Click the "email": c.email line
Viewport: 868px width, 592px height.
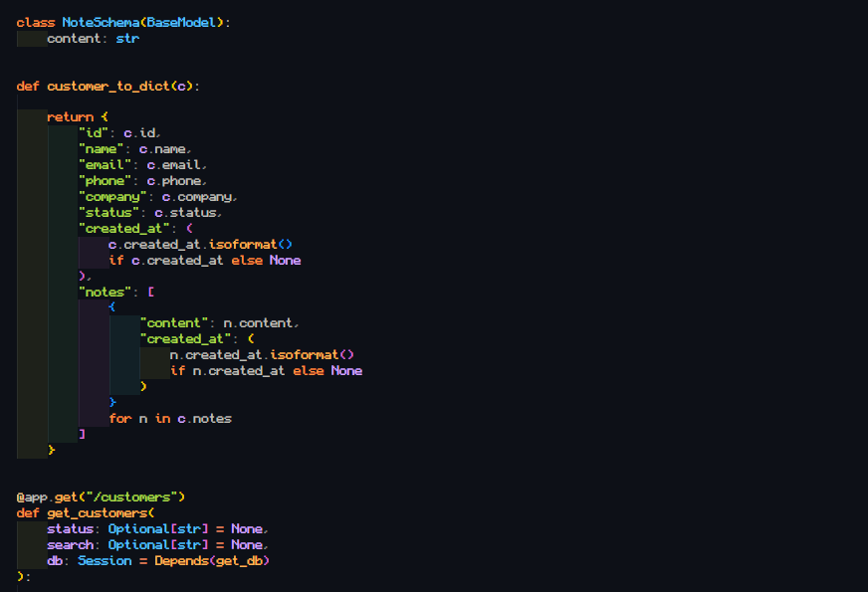pos(142,165)
